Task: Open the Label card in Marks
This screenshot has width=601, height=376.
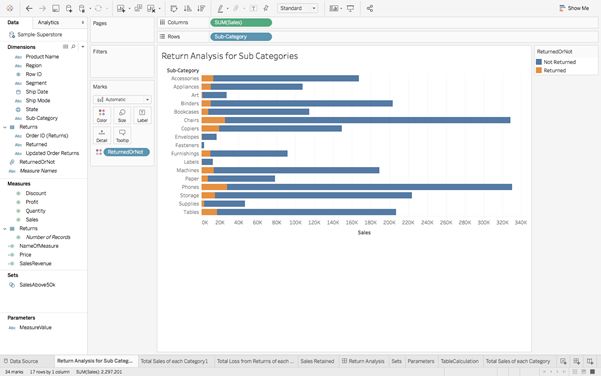Action: tap(142, 115)
